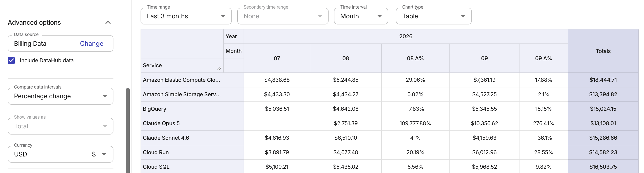Select the Amazon Elastic Compute Cloud row label

pyautogui.click(x=192, y=80)
